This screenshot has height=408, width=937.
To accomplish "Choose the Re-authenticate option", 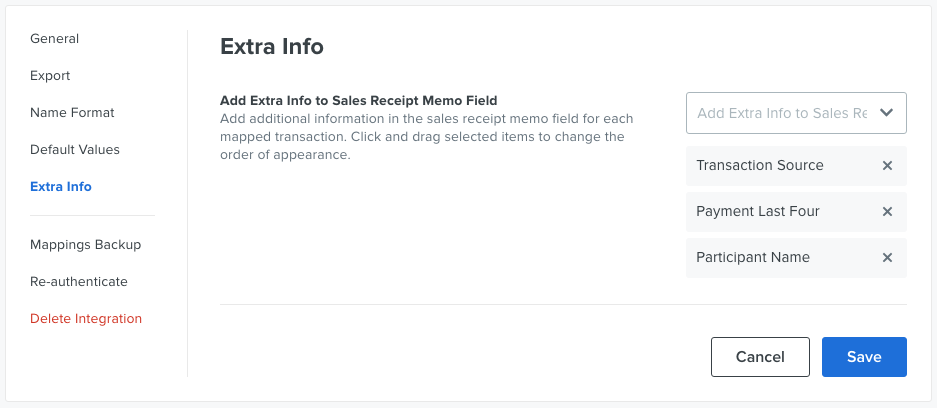I will click(x=79, y=282).
